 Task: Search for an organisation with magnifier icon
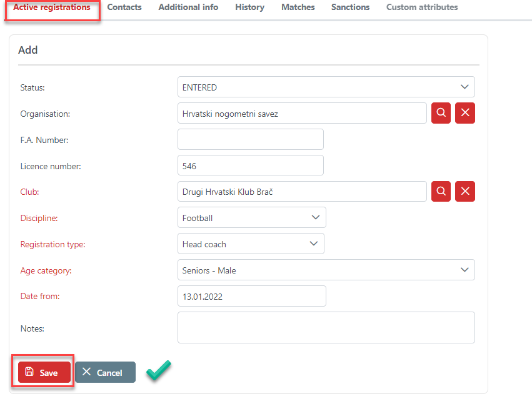coord(441,113)
